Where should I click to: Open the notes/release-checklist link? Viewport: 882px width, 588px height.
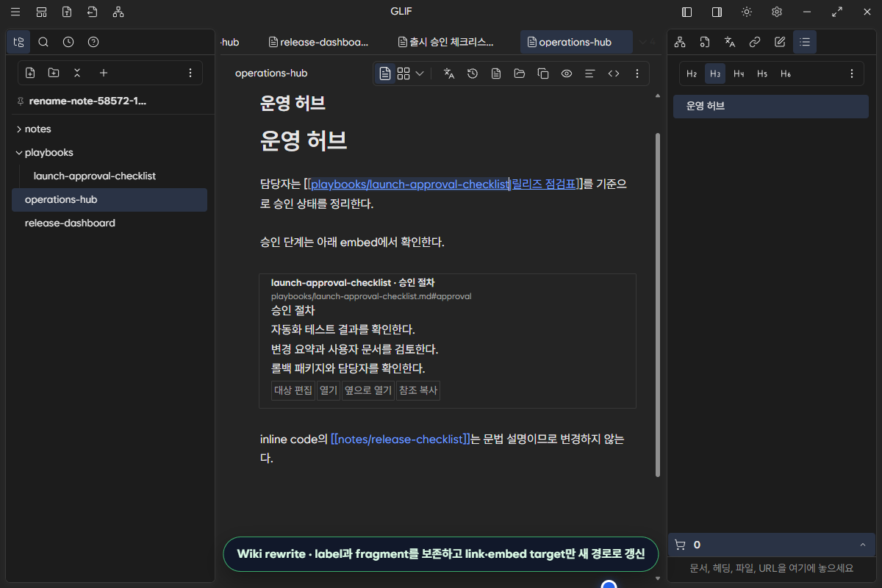tap(401, 440)
